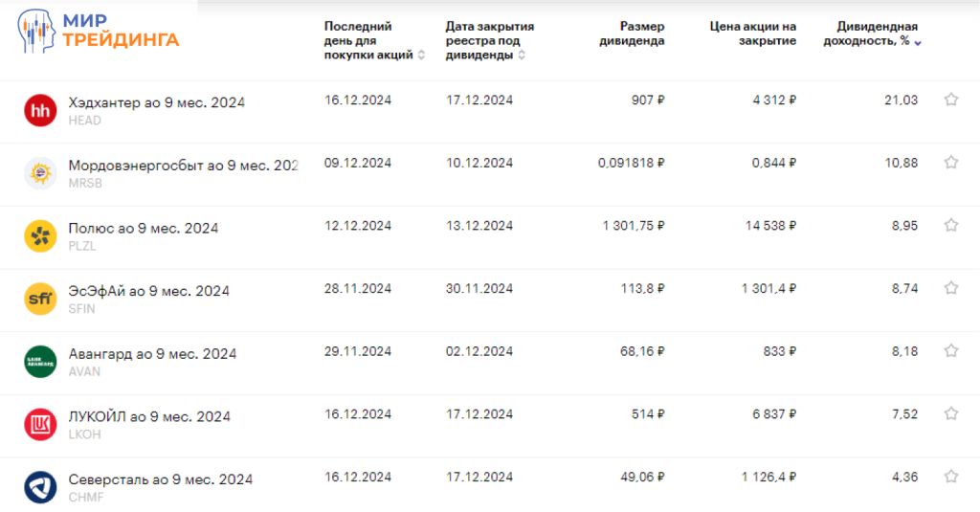Click the LUKOIL red logo icon

pyautogui.click(x=40, y=425)
